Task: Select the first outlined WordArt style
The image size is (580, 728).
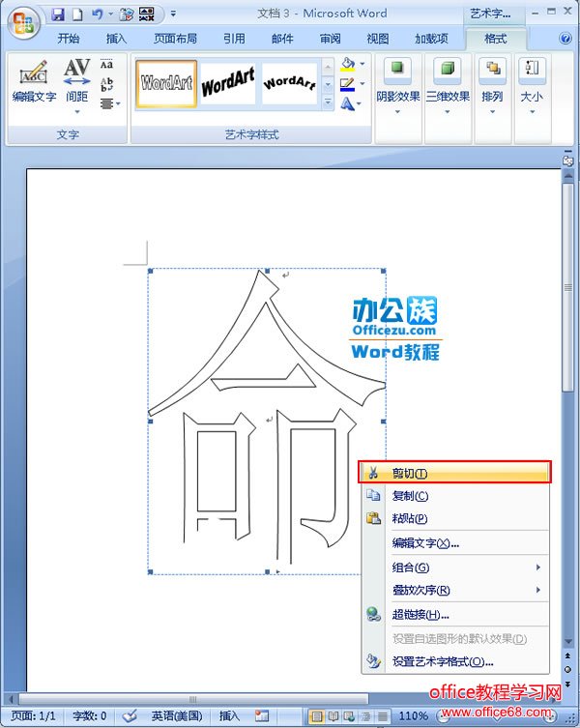Action: [166, 83]
